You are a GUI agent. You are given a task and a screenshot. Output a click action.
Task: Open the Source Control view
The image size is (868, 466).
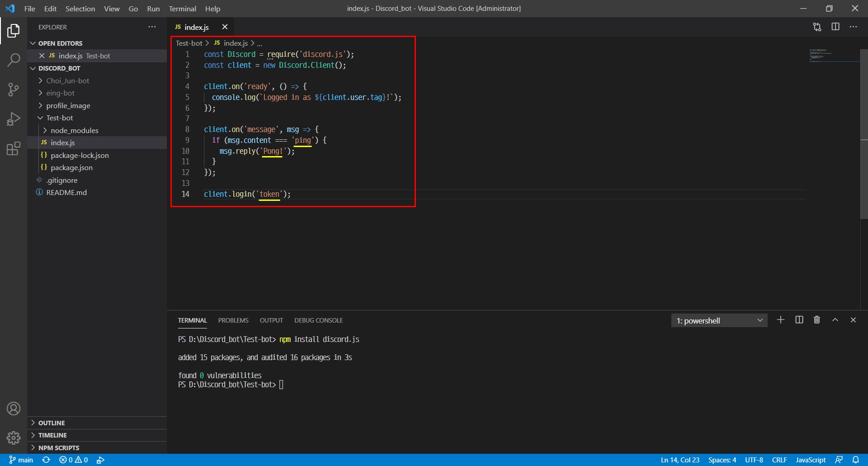tap(14, 90)
